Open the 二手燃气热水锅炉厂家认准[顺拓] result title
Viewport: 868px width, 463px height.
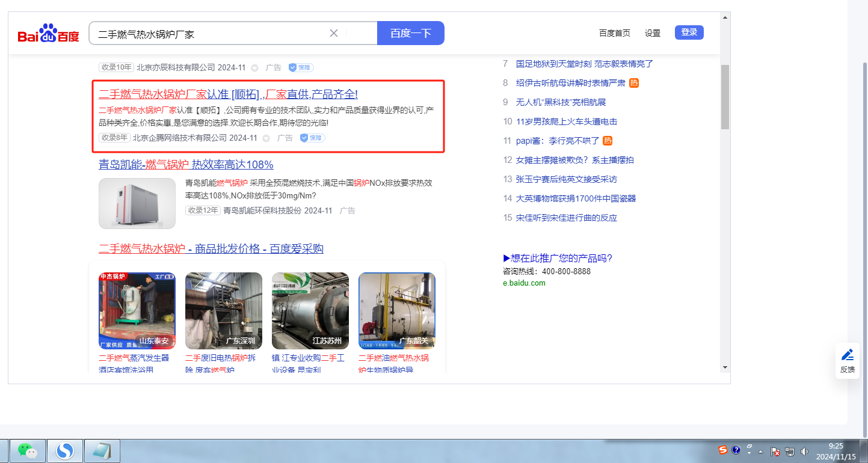pos(229,94)
